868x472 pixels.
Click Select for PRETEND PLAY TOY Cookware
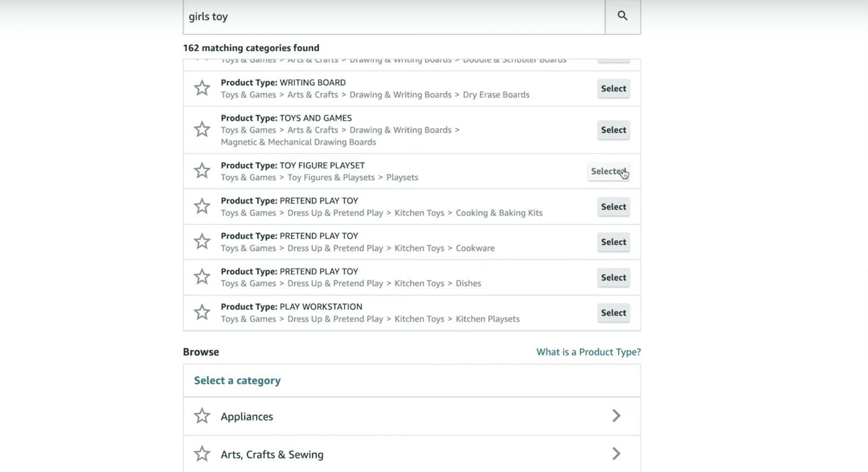(613, 242)
